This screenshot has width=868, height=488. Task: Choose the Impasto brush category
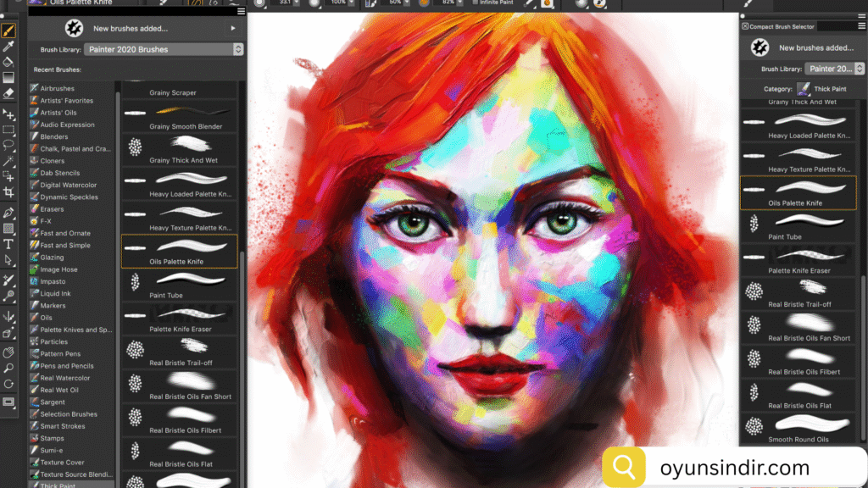(53, 281)
